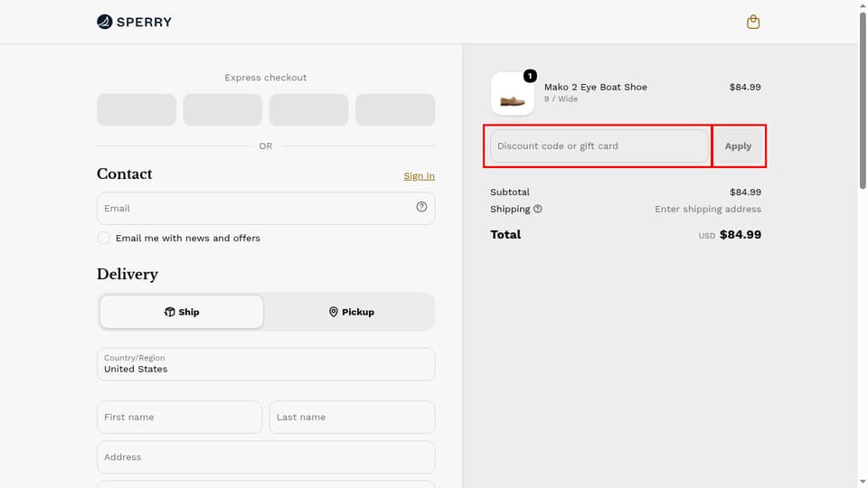Image resolution: width=868 pixels, height=488 pixels.
Task: Click the Mako boat shoe thumbnail
Action: [x=513, y=93]
